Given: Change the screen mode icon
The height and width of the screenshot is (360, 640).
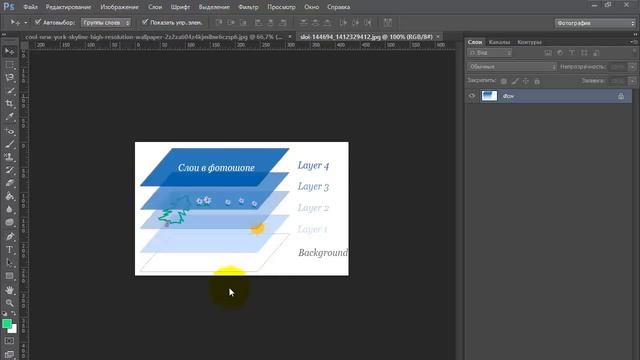Looking at the screenshot, I should pos(9,355).
